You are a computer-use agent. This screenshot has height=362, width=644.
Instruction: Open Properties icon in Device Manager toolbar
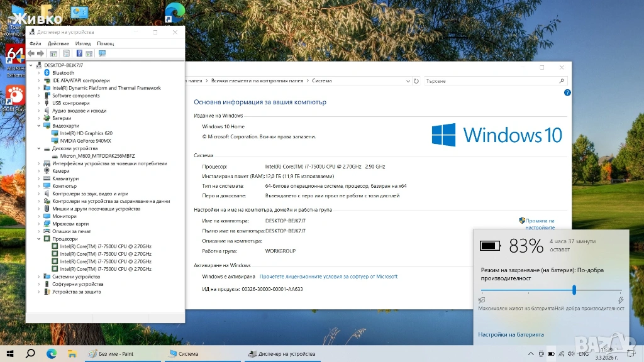[x=66, y=53]
